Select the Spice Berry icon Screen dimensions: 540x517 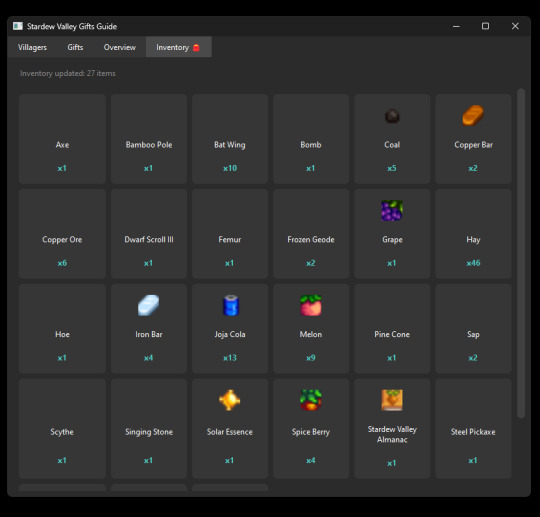311,400
